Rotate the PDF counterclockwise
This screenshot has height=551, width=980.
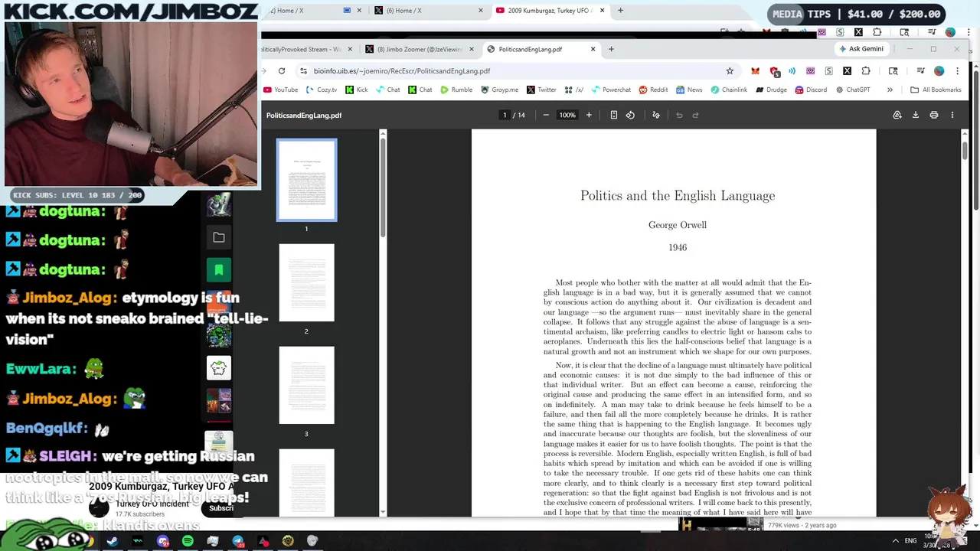[x=630, y=115]
